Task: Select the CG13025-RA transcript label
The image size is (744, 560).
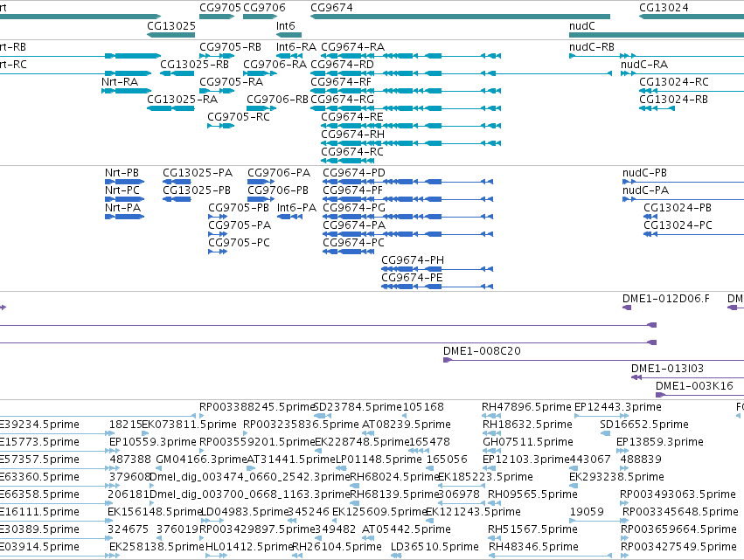Action: [x=182, y=100]
